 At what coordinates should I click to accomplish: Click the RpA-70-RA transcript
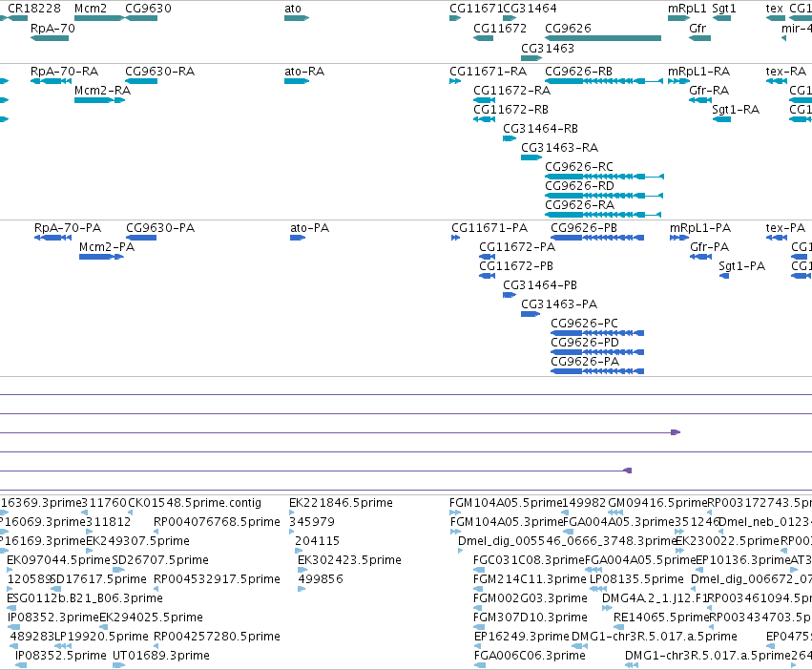point(51,81)
